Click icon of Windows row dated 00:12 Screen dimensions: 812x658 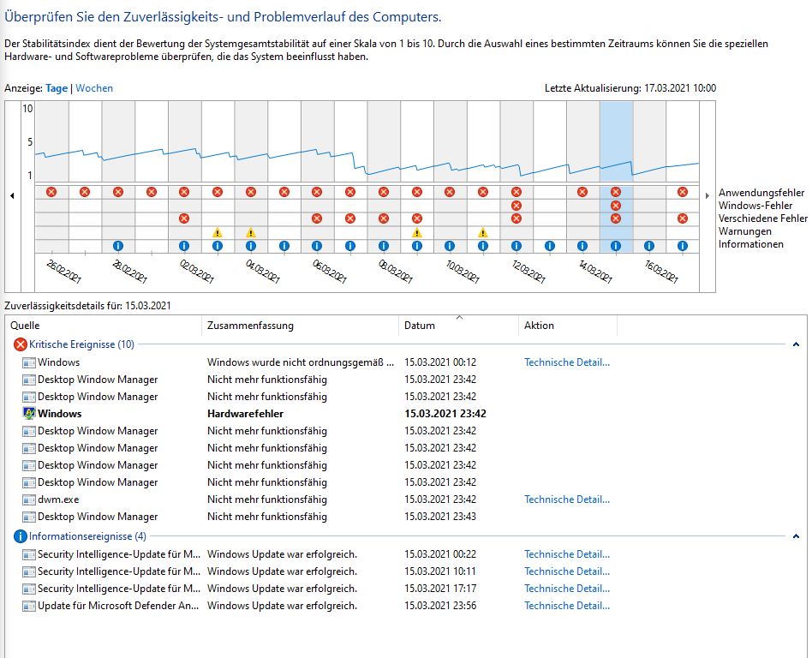(29, 362)
